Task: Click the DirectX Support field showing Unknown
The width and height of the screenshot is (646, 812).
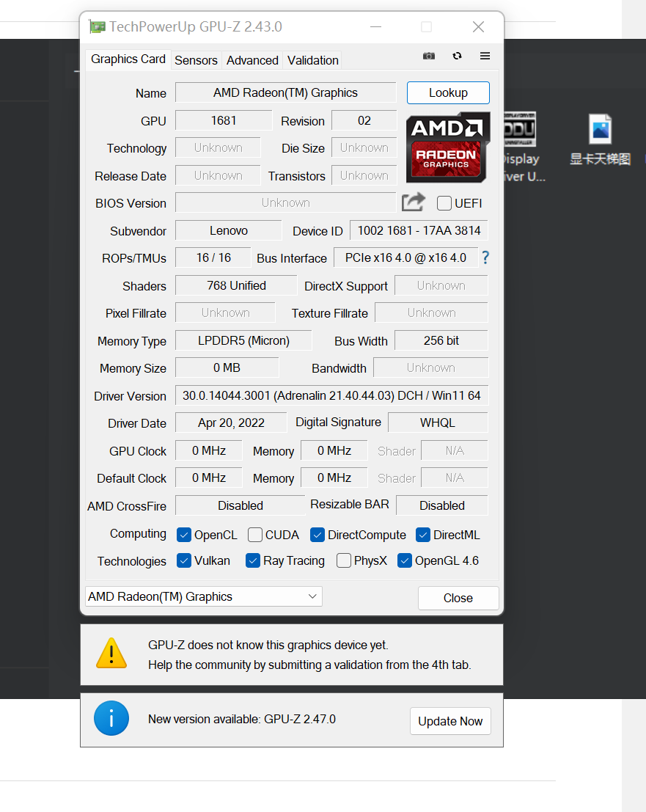Action: 441,285
